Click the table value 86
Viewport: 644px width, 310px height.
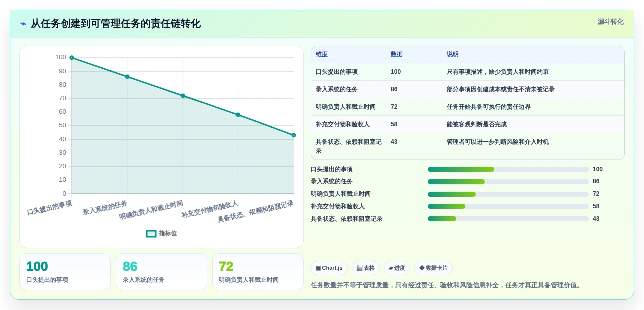(x=394, y=90)
